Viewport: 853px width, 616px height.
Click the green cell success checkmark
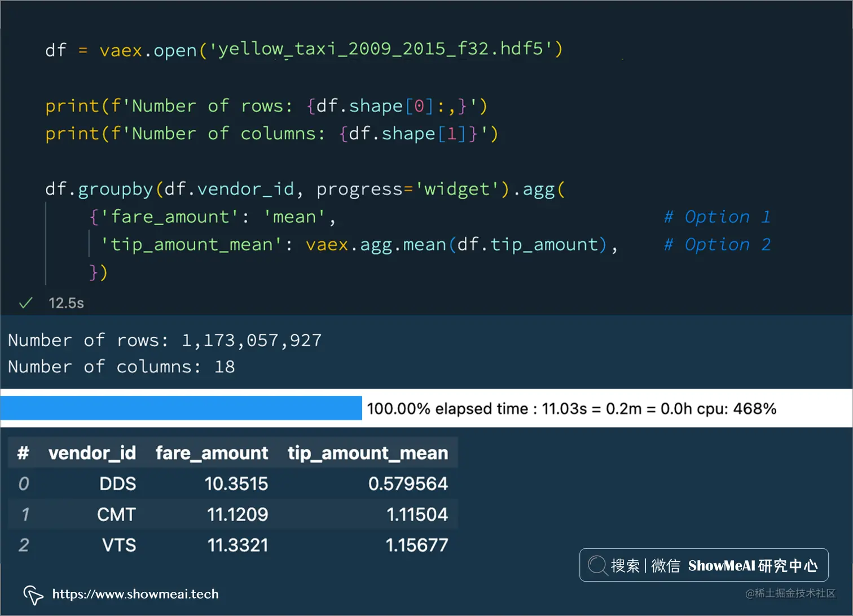[26, 303]
